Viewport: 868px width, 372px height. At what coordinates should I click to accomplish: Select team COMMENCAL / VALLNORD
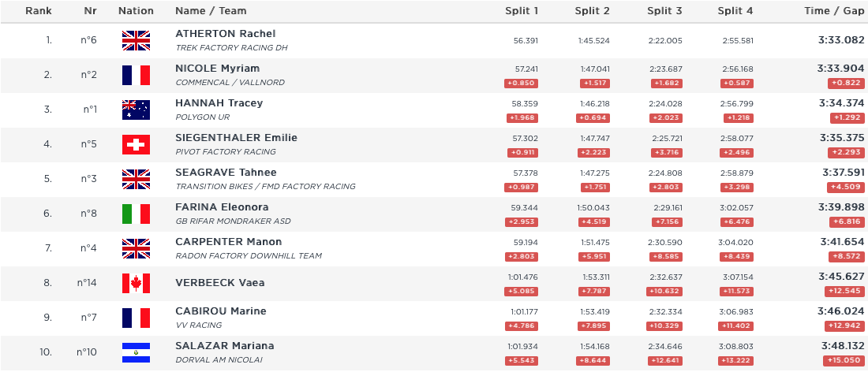[230, 83]
